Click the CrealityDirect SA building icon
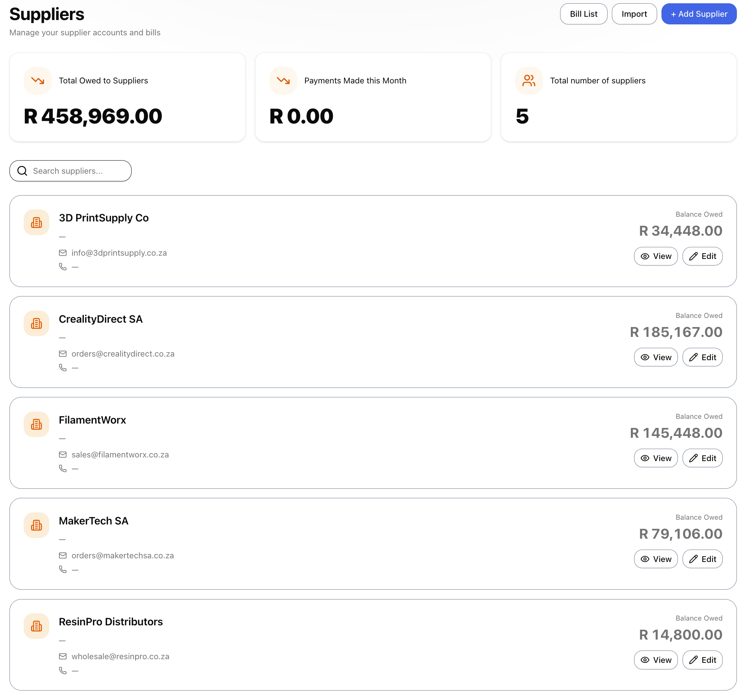742x700 pixels. point(36,323)
